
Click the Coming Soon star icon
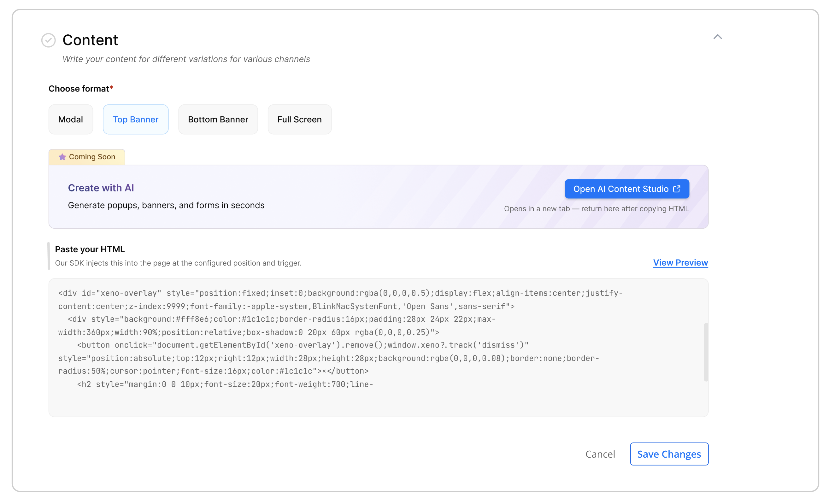click(x=62, y=157)
